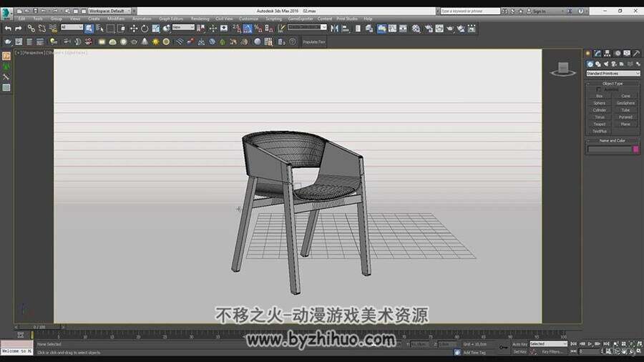The height and width of the screenshot is (362, 644).
Task: Toggle Window/Crossing selection mode
Action: 121,29
